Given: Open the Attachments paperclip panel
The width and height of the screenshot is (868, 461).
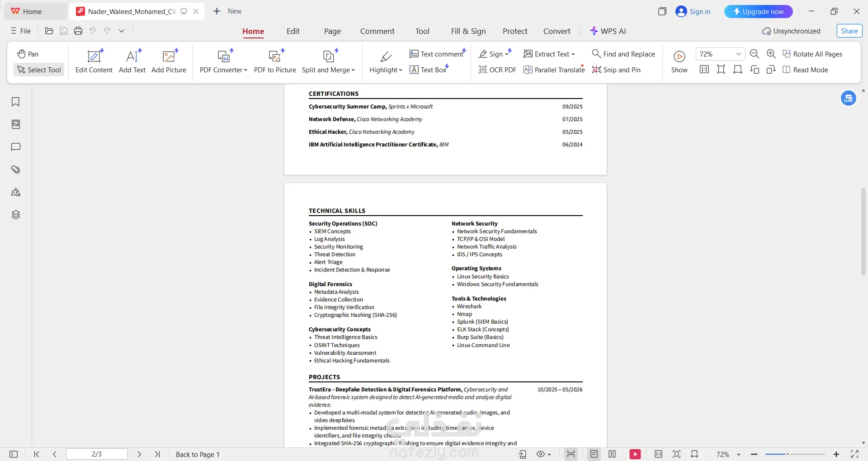Looking at the screenshot, I should tap(16, 169).
